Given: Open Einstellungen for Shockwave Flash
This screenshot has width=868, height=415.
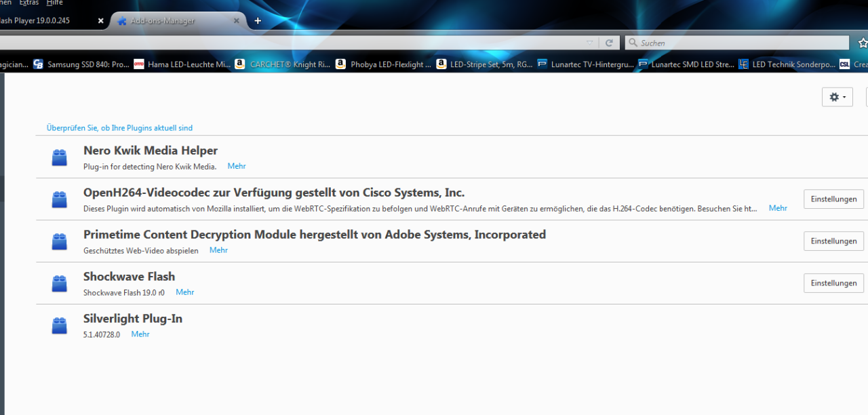Looking at the screenshot, I should [x=834, y=283].
